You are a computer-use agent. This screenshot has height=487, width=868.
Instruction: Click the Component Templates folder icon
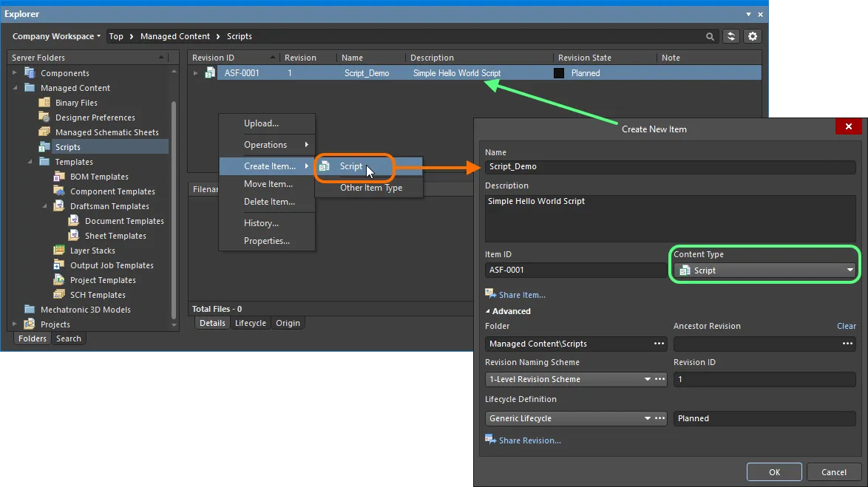59,191
